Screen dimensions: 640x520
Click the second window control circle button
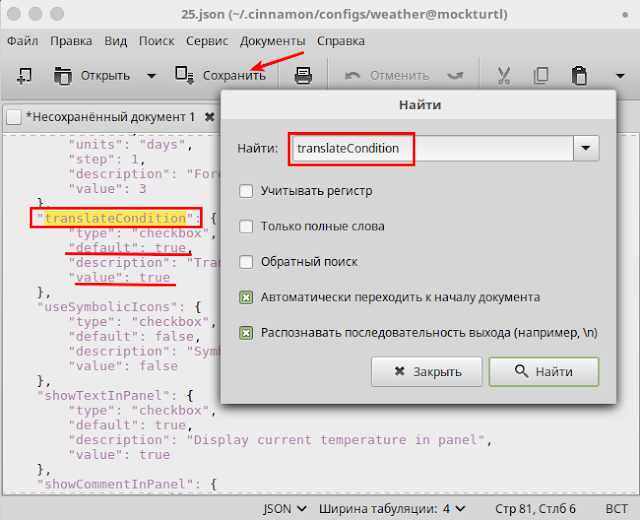(x=36, y=14)
